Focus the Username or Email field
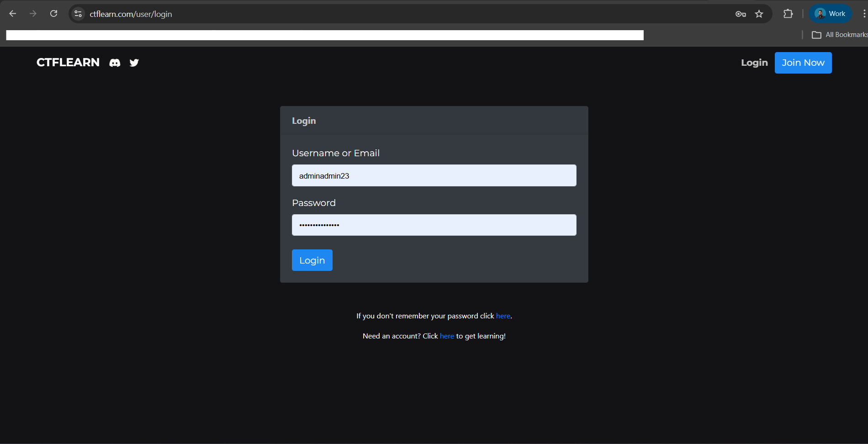The width and height of the screenshot is (868, 444). click(434, 175)
